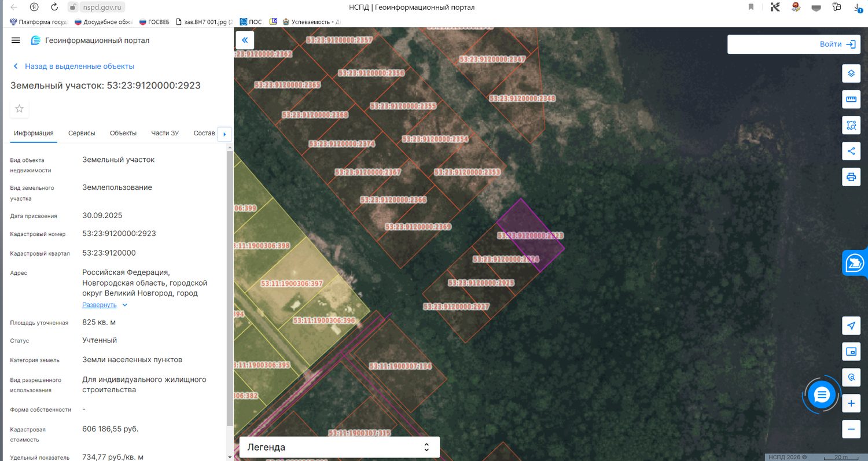Click the info panel vertical scrollbar
868x461 pixels.
coord(230,287)
